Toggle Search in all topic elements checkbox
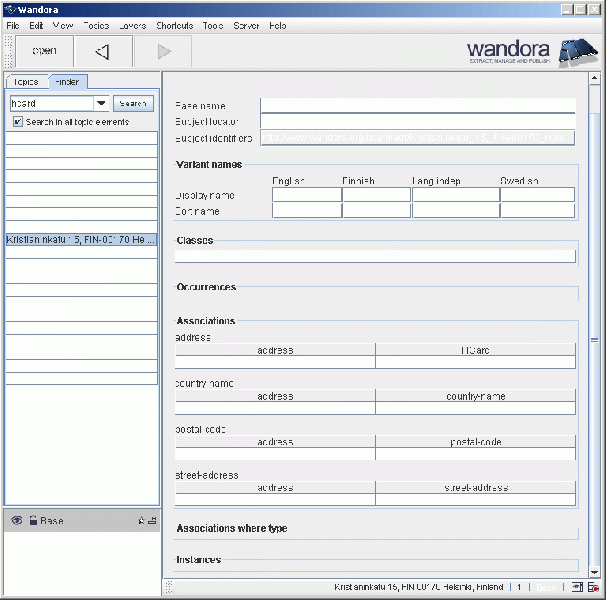This screenshot has width=606, height=600. pyautogui.click(x=17, y=122)
